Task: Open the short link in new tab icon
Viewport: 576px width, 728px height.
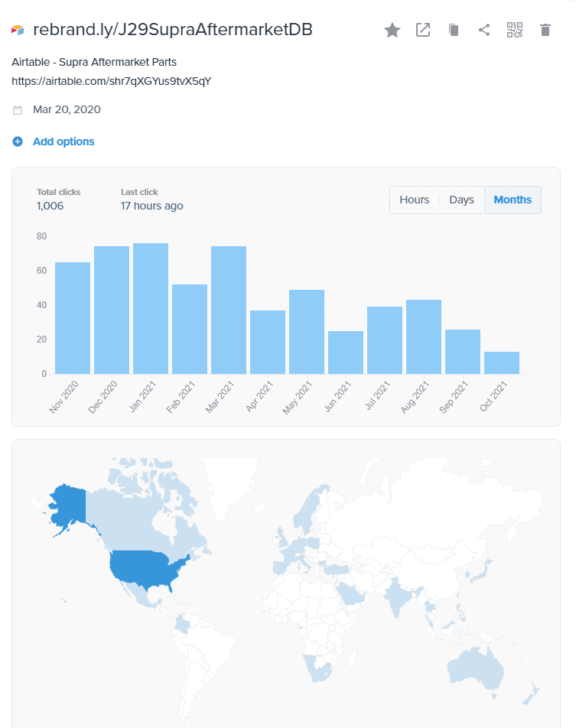Action: [423, 30]
